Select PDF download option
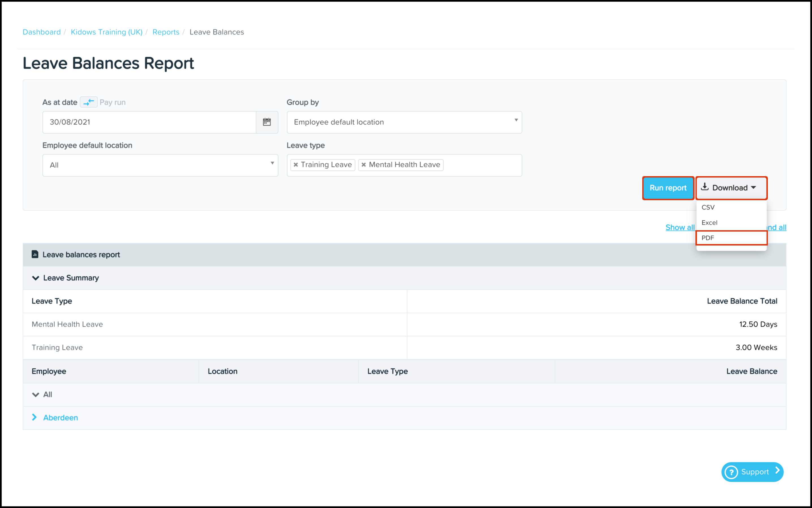Viewport: 812px width, 508px height. (708, 238)
